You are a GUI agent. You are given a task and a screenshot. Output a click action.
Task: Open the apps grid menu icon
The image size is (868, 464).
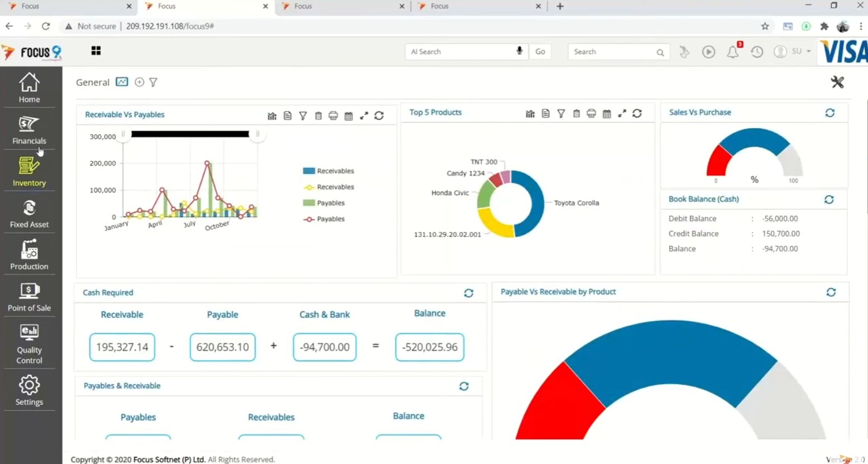96,51
